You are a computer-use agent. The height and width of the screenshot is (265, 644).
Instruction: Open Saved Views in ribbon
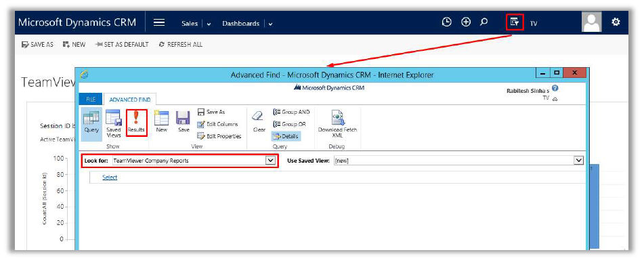113,123
